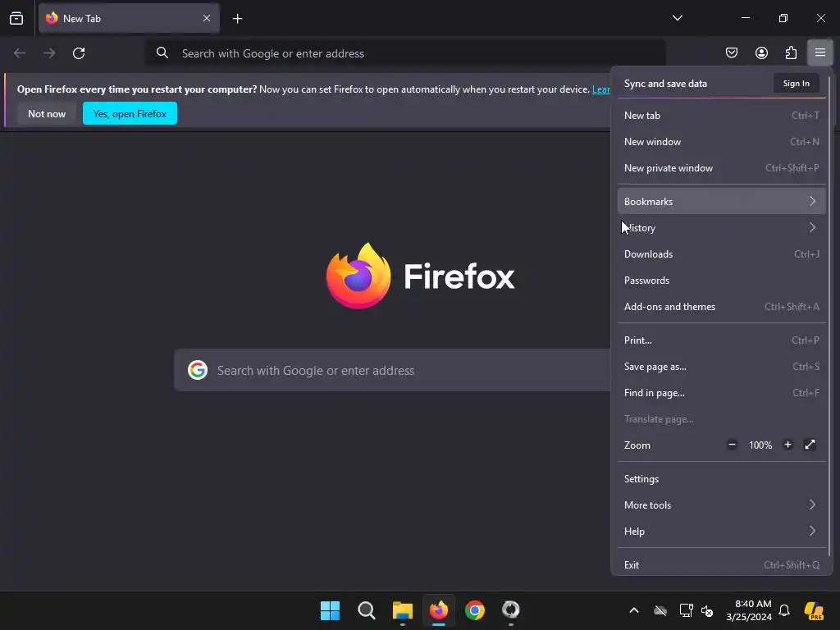This screenshot has width=840, height=630.
Task: Open the notifications bell icon
Action: click(x=784, y=610)
